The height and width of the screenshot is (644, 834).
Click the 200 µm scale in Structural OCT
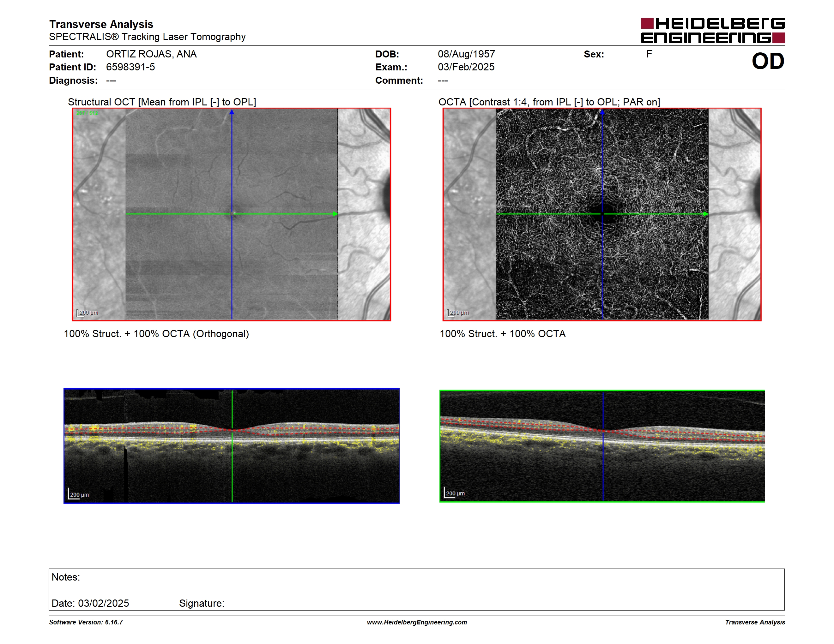88,313
